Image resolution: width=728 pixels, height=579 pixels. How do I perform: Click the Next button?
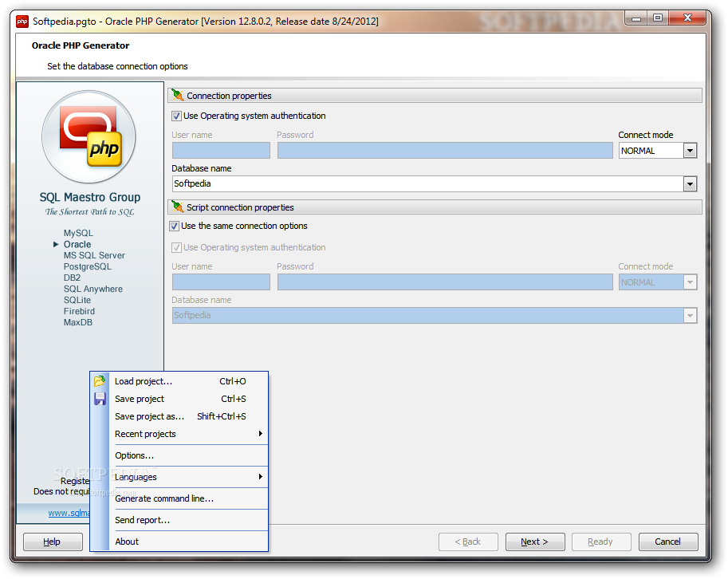(535, 542)
